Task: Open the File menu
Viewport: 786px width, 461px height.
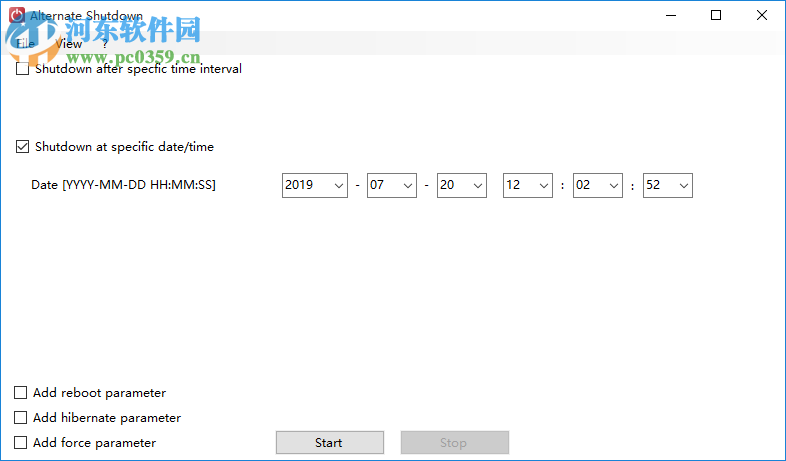Action: pos(25,44)
